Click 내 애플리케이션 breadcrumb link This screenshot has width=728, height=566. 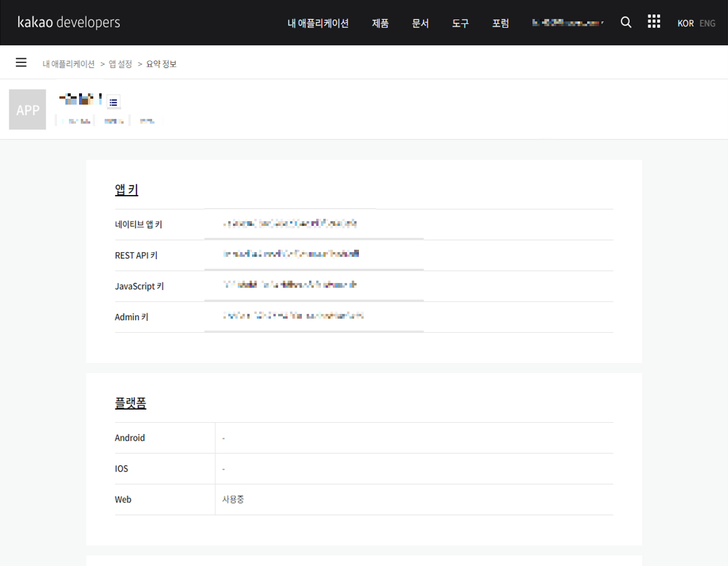click(68, 64)
